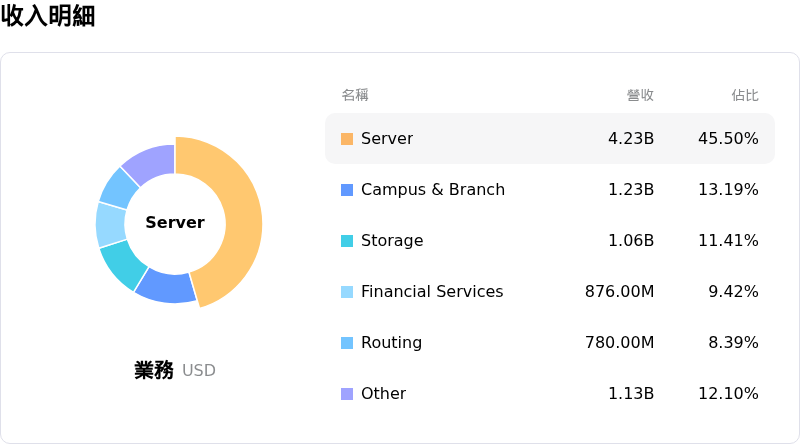Click the 1.13B revenue value
This screenshot has width=800, height=444.
coord(631,393)
